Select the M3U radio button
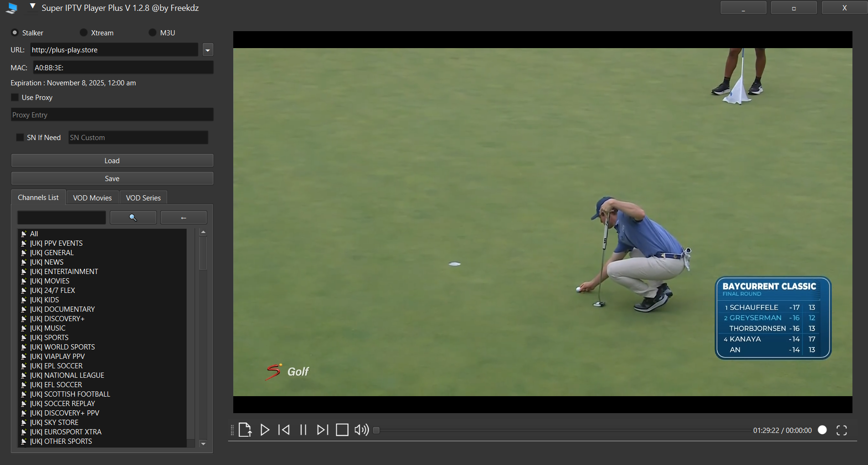 pyautogui.click(x=152, y=33)
